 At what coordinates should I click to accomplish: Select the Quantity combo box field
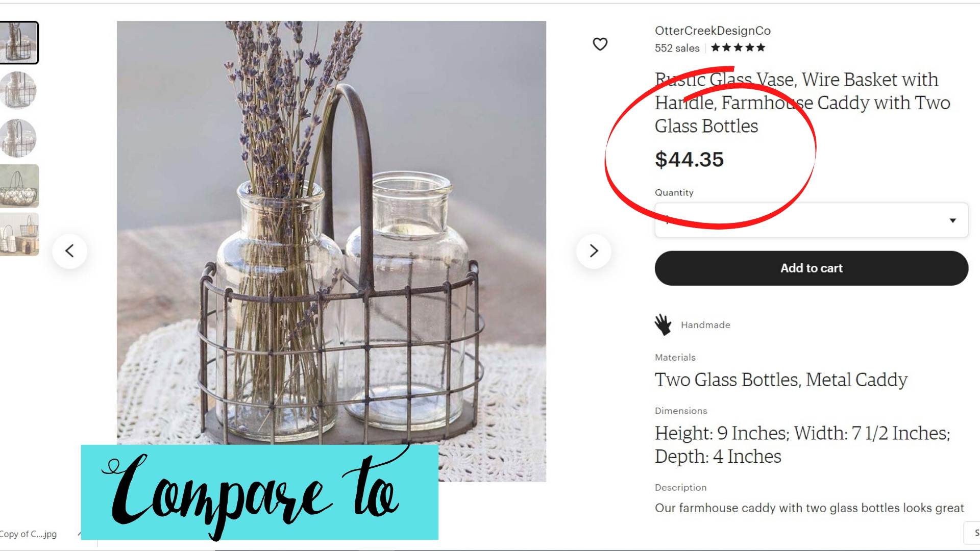(x=811, y=220)
